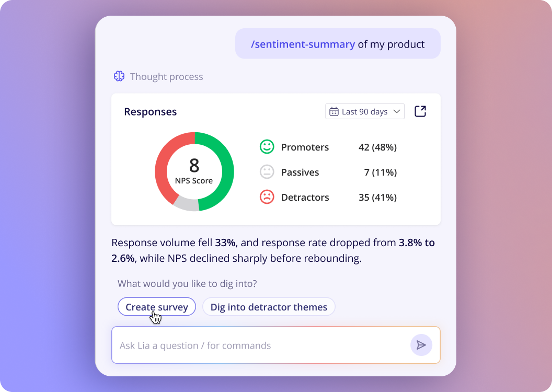Screen dimensions: 552x392
Task: Click the NPS Score value 8
Action: (194, 165)
